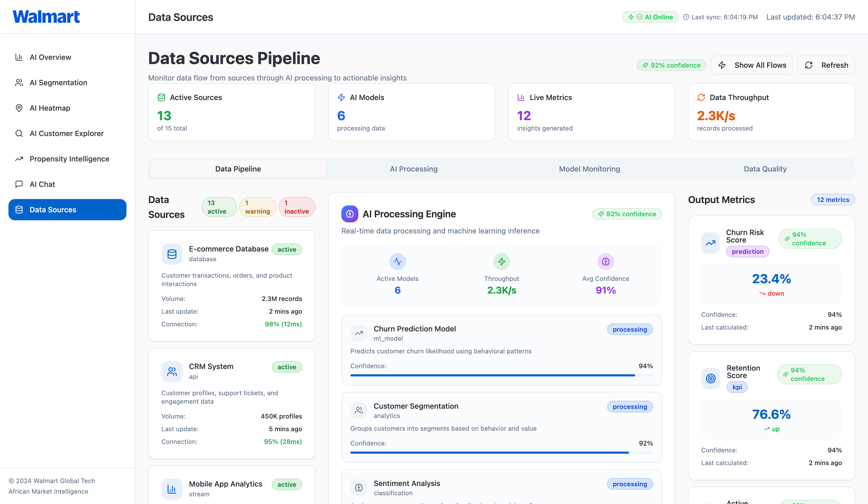Click the 12 metrics badge
The height and width of the screenshot is (504, 868).
pyautogui.click(x=833, y=200)
